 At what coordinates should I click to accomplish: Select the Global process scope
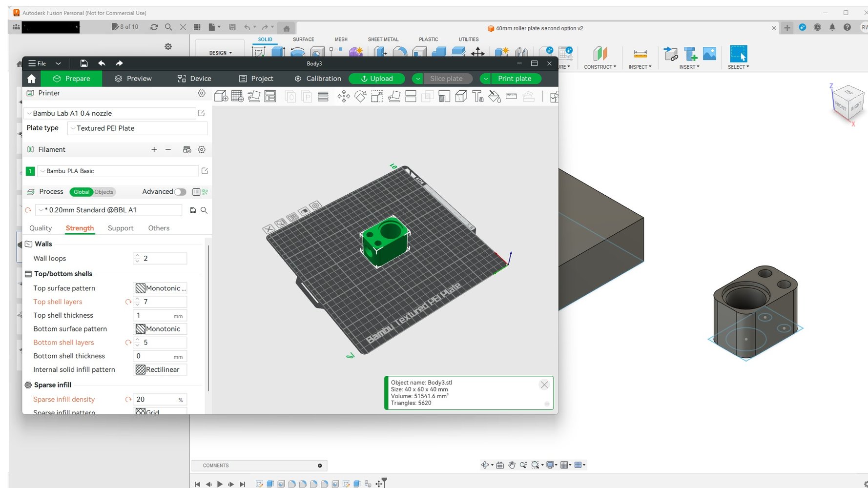tap(81, 192)
